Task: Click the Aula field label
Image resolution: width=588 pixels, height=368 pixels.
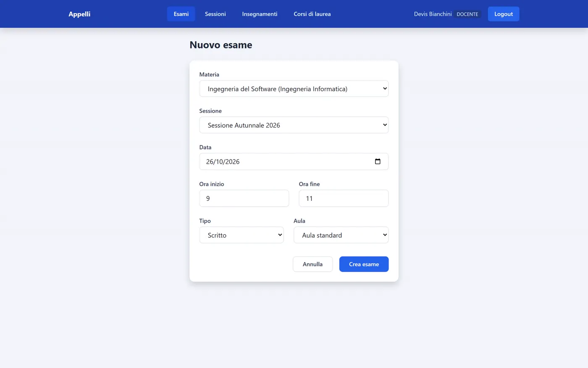Action: tap(299, 221)
